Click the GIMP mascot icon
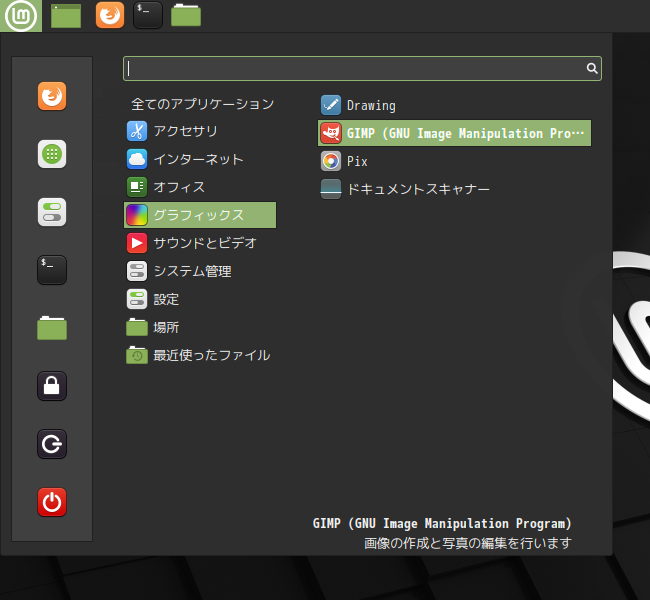 coord(331,133)
